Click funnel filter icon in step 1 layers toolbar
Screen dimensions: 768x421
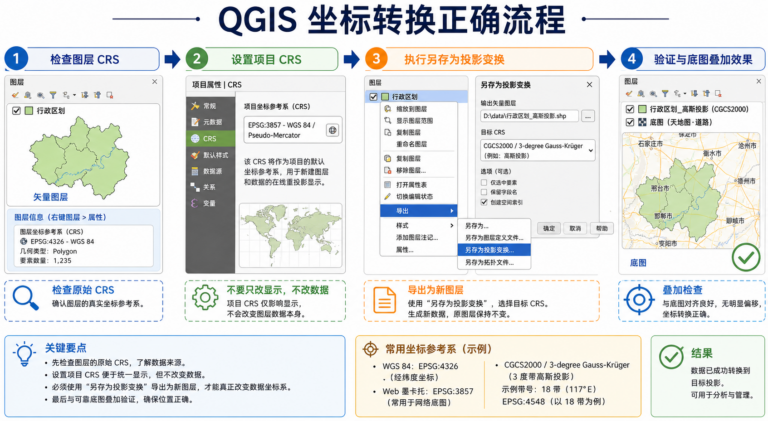pyautogui.click(x=52, y=95)
